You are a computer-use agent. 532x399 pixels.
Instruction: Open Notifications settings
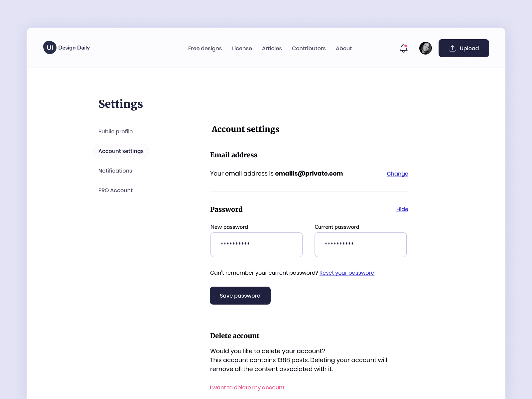coord(115,171)
